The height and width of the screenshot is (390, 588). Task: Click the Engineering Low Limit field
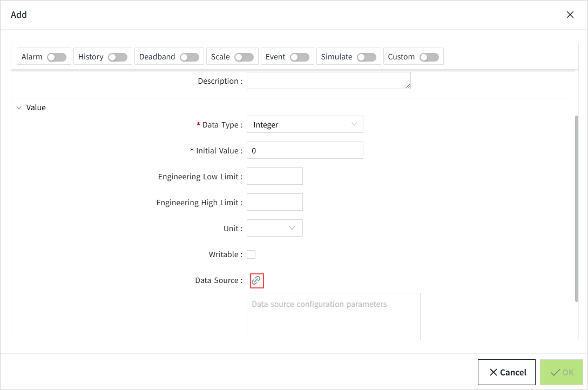point(275,176)
